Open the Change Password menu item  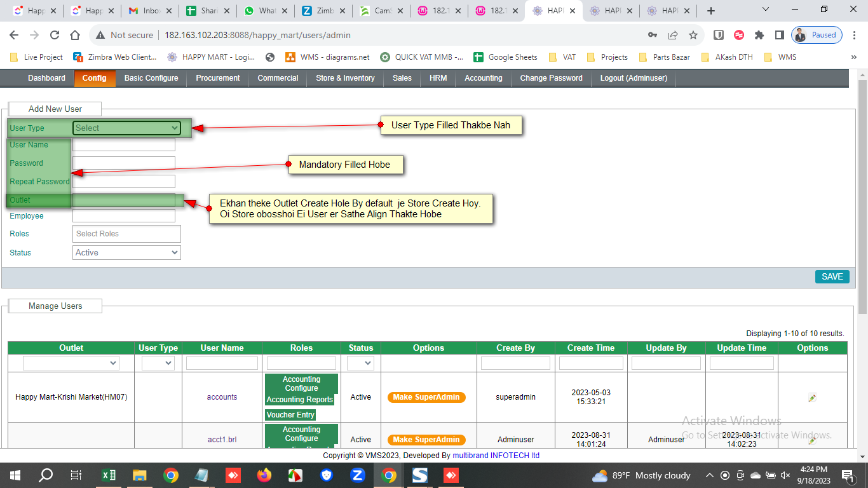(x=551, y=78)
